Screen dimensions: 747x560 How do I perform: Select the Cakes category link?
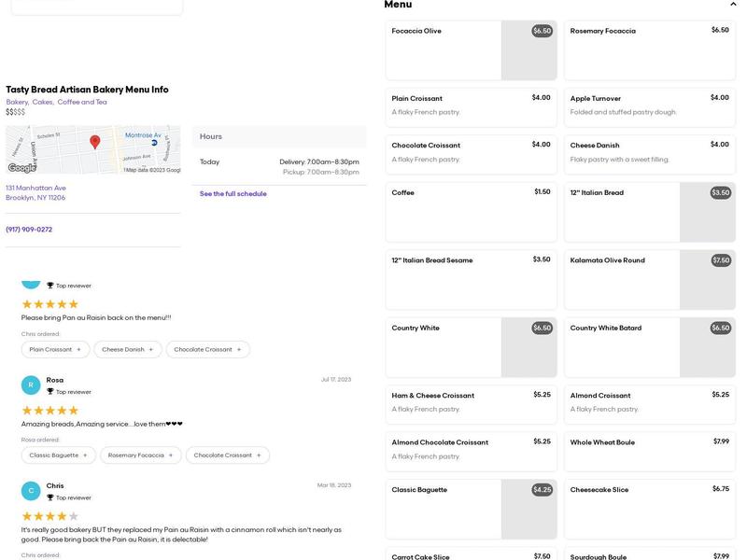click(43, 102)
